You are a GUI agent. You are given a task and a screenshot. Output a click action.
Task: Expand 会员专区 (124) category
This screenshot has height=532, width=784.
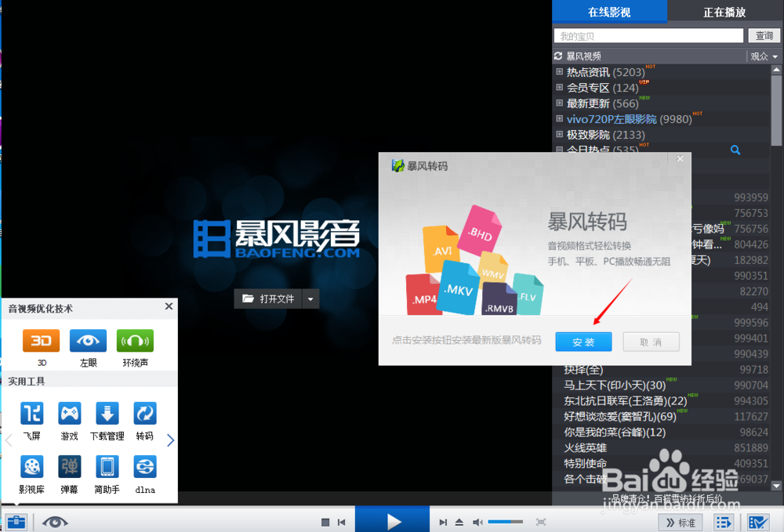click(x=560, y=87)
